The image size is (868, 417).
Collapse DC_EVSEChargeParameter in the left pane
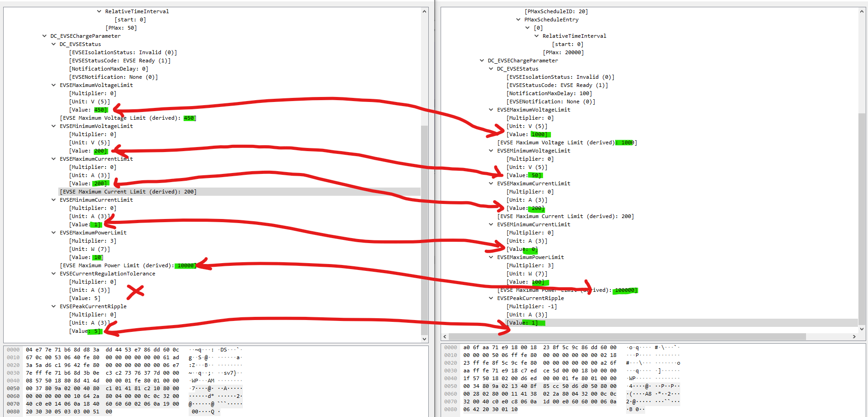pos(44,36)
